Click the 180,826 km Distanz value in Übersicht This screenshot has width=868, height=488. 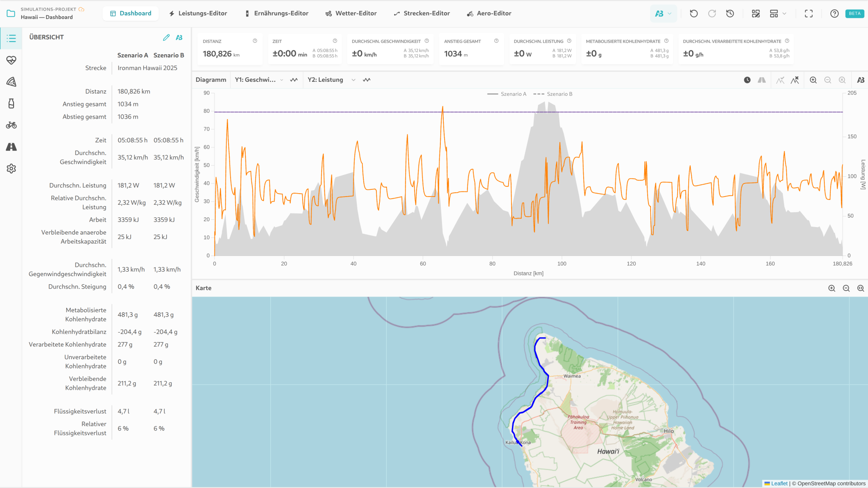134,91
